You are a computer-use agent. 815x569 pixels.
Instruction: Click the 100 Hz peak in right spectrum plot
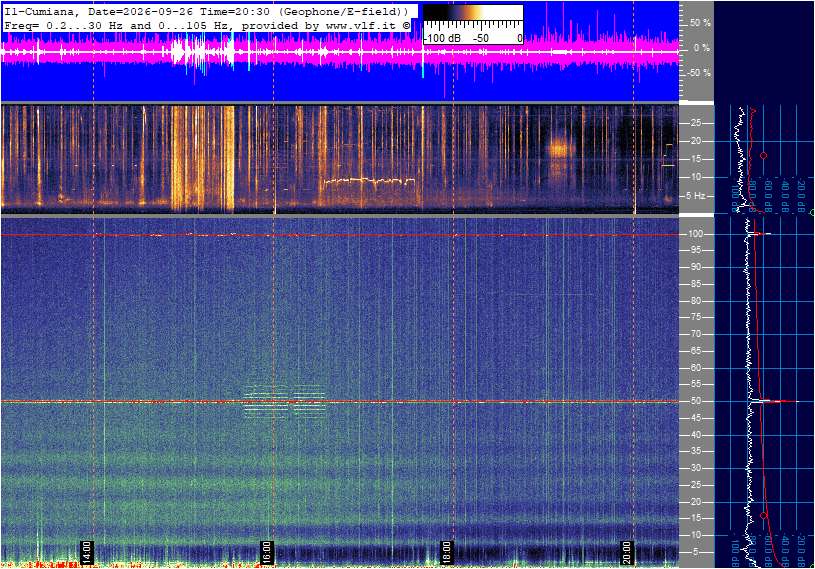760,234
